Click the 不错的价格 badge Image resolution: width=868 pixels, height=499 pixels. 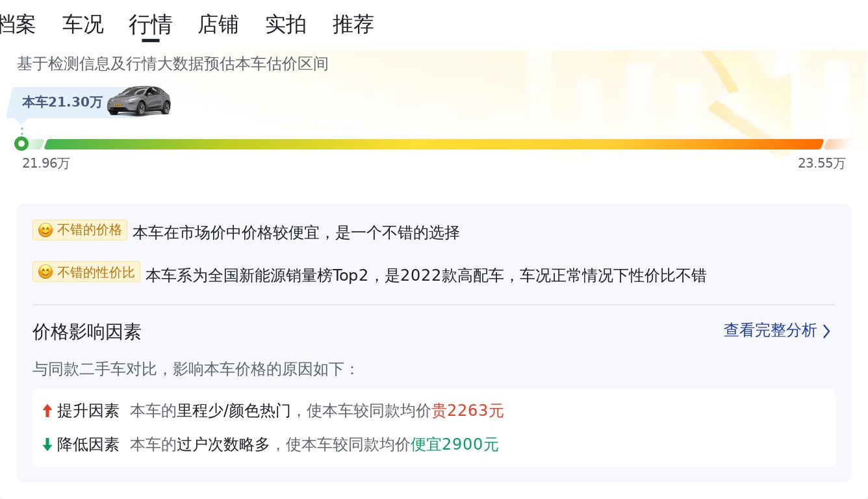pyautogui.click(x=80, y=230)
